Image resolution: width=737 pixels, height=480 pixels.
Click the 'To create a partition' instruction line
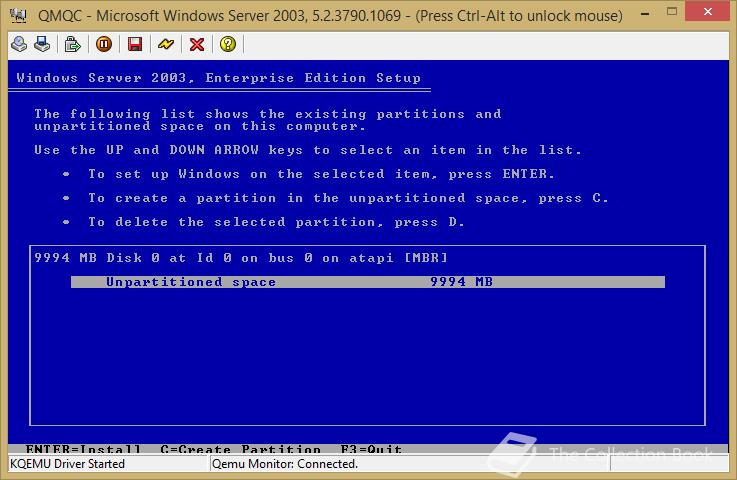tap(348, 198)
